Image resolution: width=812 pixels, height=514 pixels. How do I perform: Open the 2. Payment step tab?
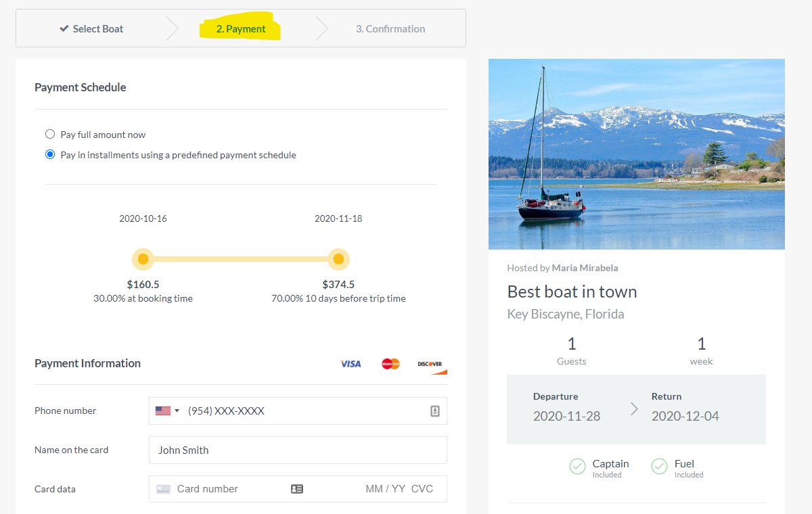click(241, 29)
